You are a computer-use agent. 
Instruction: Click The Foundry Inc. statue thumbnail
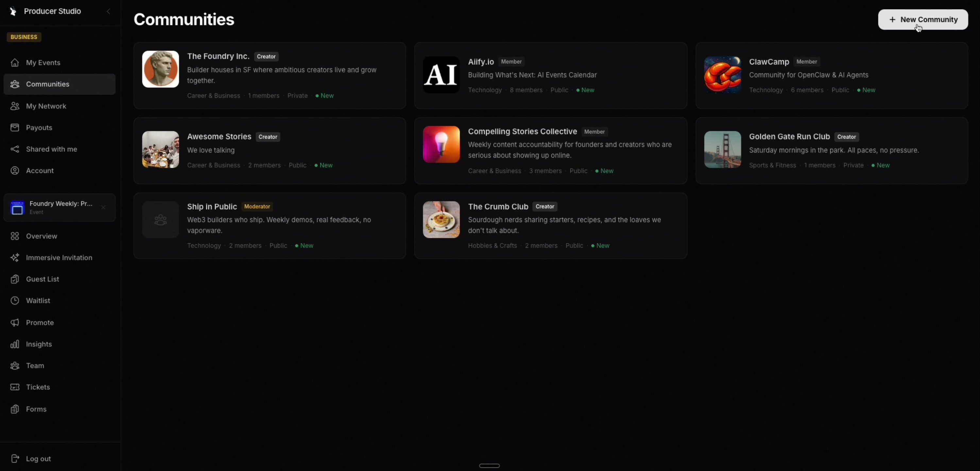(161, 69)
